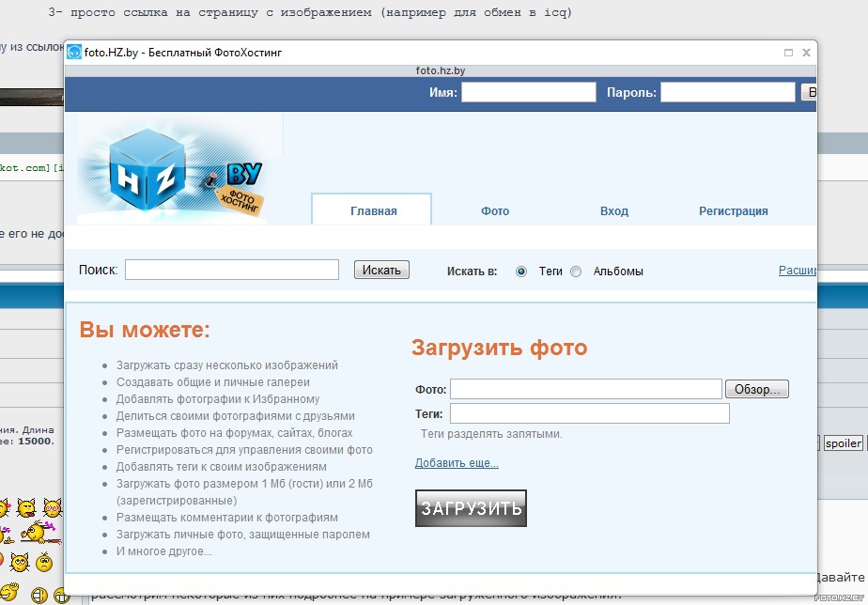Click the spoiler button on the forum page
This screenshot has height=605, width=868.
click(x=843, y=443)
